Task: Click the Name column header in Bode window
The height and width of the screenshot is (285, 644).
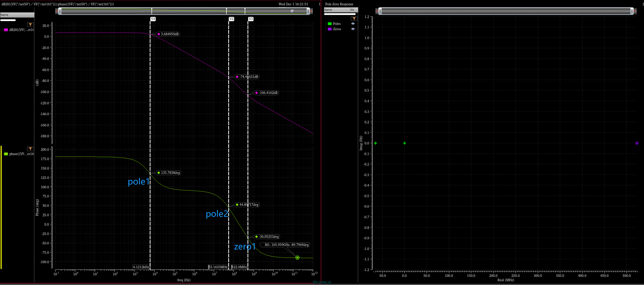Action: point(17,15)
